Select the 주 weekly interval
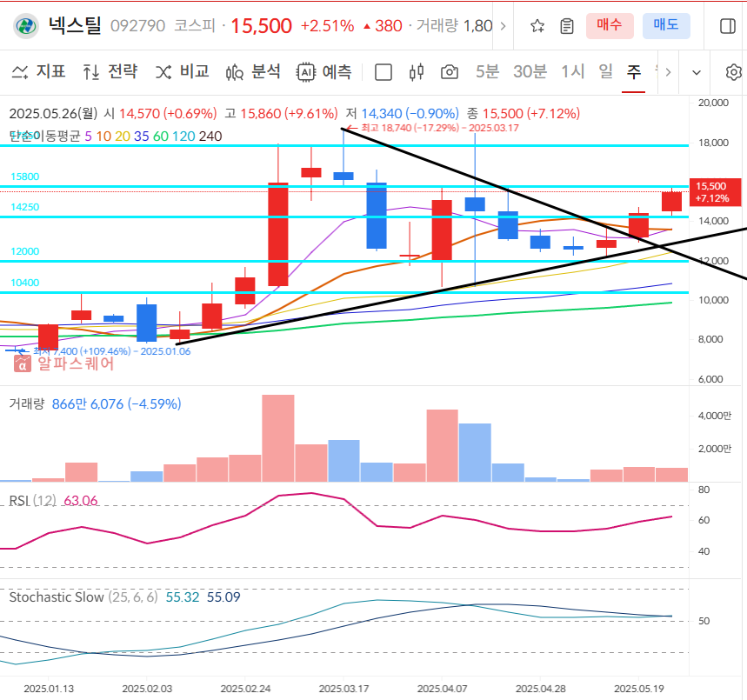This screenshot has height=700, width=747. click(x=634, y=72)
